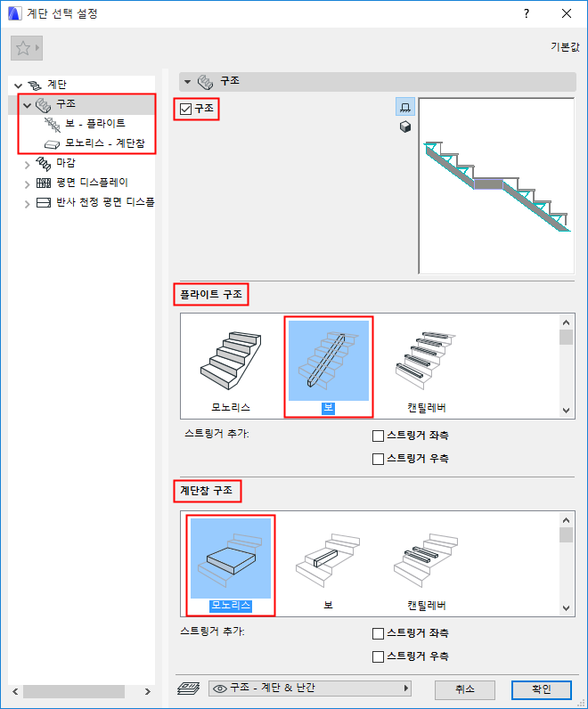The image size is (588, 709).
Task: Select 모노리스 - 계단참 tree item
Action: tap(94, 143)
